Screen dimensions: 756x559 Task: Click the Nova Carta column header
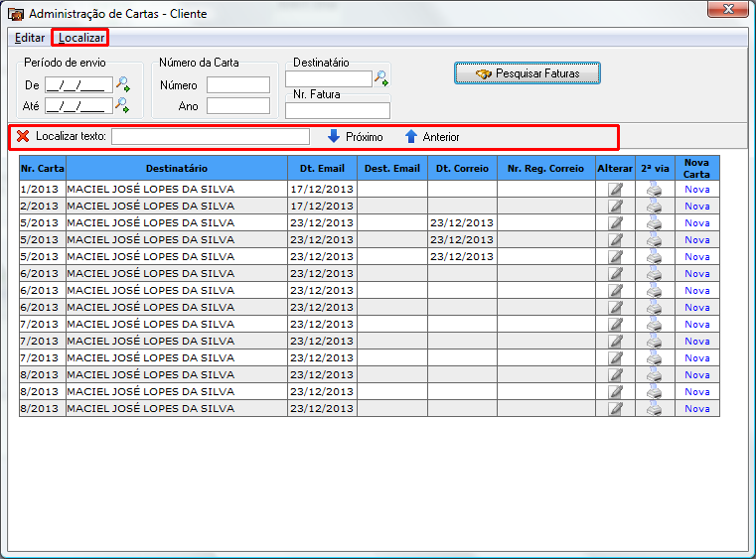697,168
